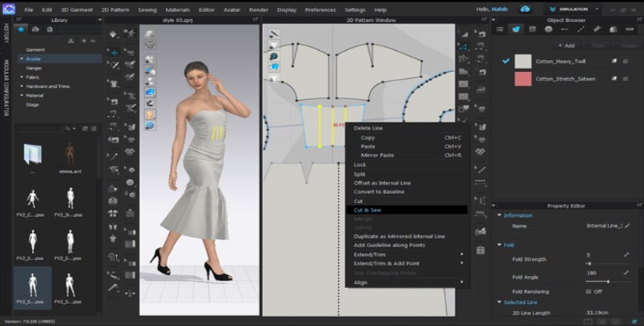Select the Topstitch dashed line icon in Object Browser

(x=581, y=29)
